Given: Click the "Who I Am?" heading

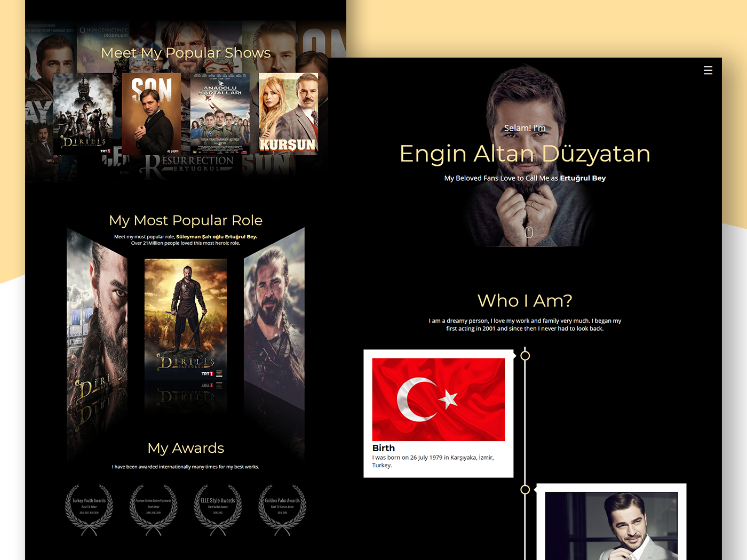Looking at the screenshot, I should [x=525, y=301].
